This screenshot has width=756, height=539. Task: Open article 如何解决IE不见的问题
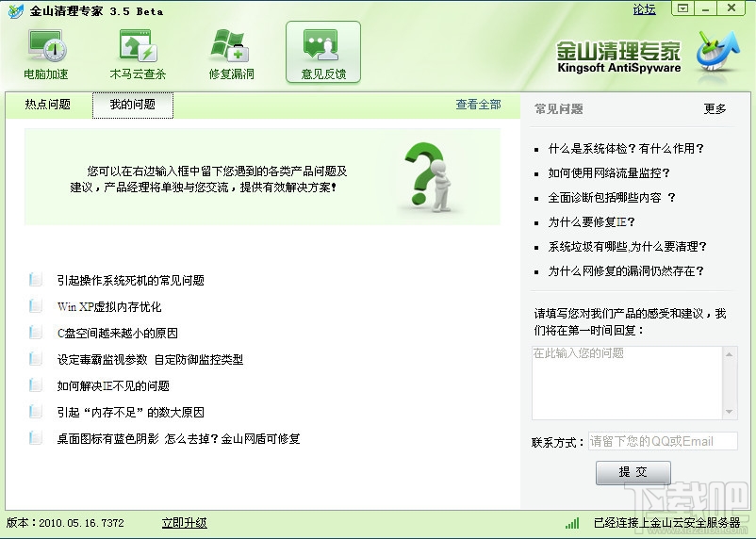click(x=113, y=385)
